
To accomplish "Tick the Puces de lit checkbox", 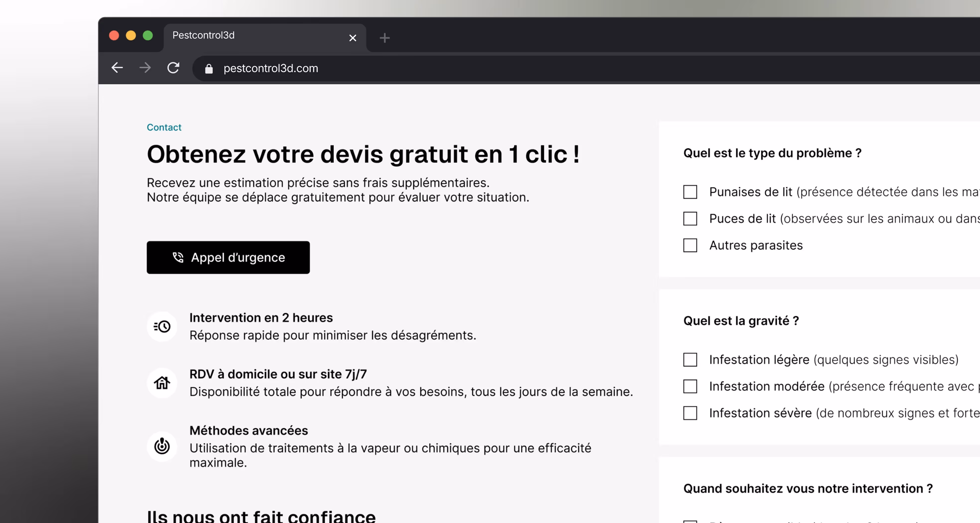I will (x=690, y=218).
